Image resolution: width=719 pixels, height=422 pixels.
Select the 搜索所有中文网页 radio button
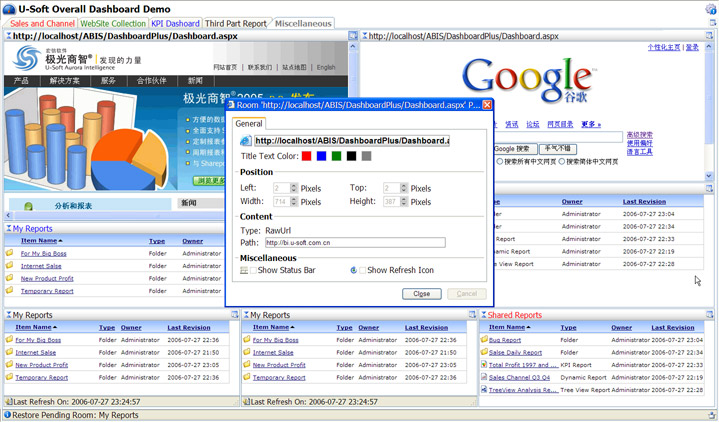click(x=500, y=161)
